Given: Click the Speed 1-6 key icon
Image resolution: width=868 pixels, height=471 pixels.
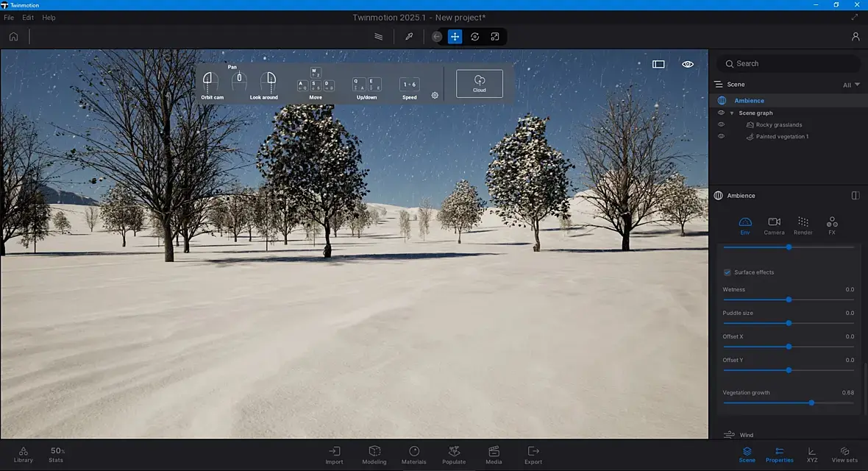Looking at the screenshot, I should [x=409, y=84].
